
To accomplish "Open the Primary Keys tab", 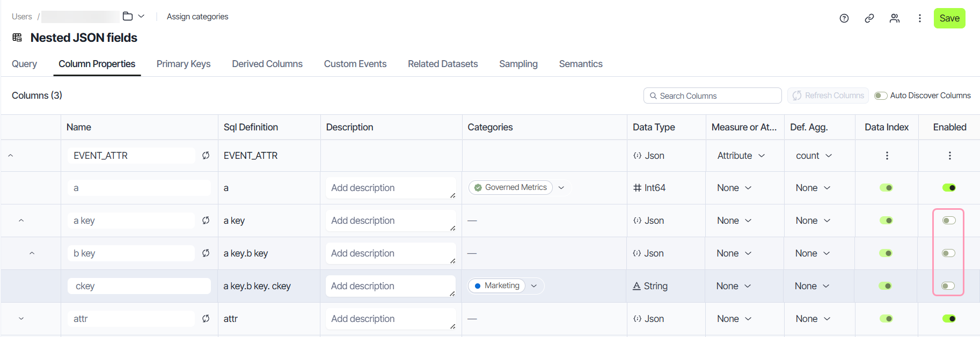I will (x=184, y=64).
